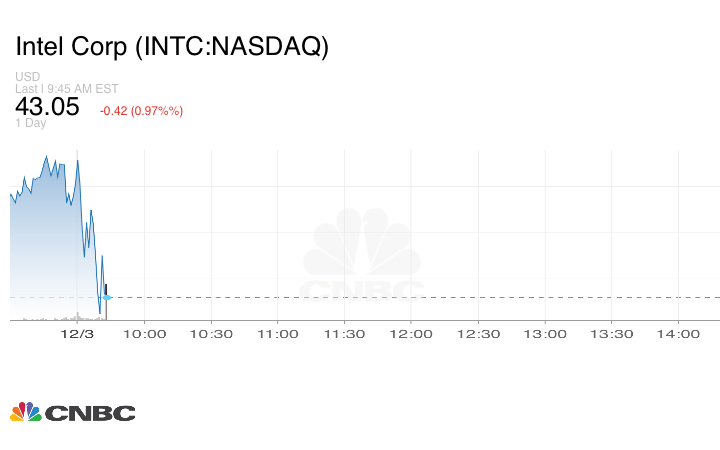
Task: Select the 13:30 time axis label
Action: tap(612, 334)
